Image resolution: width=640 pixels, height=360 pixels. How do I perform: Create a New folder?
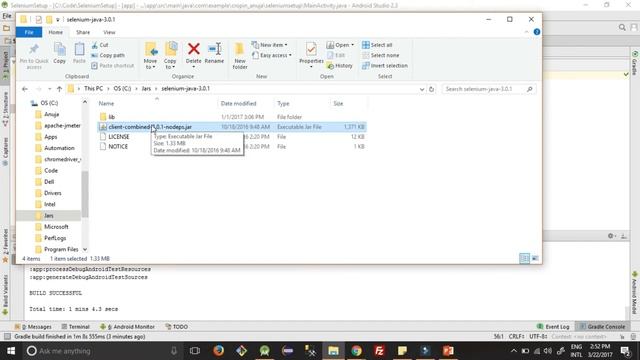240,56
